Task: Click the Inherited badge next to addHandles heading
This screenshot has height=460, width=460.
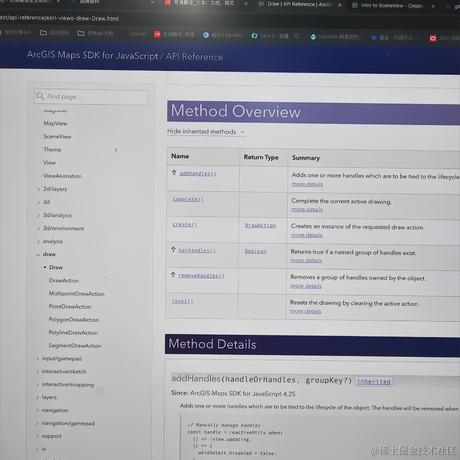Action: tap(374, 381)
